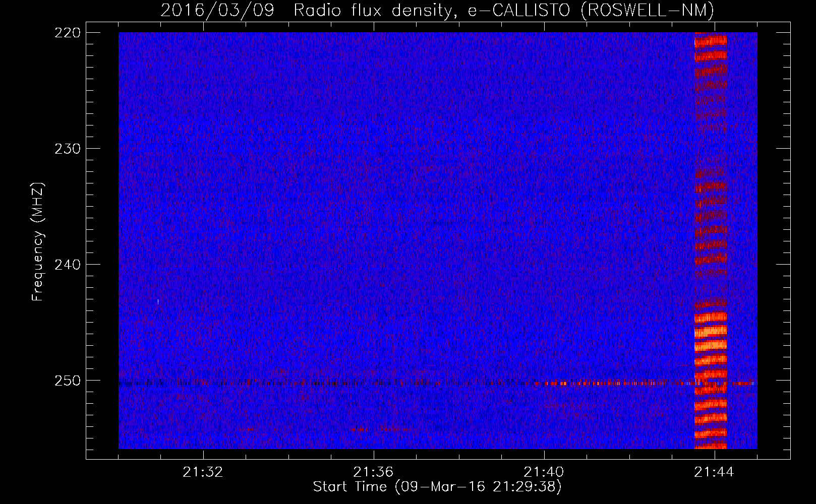Click the 250 frequency tick label

(67, 381)
